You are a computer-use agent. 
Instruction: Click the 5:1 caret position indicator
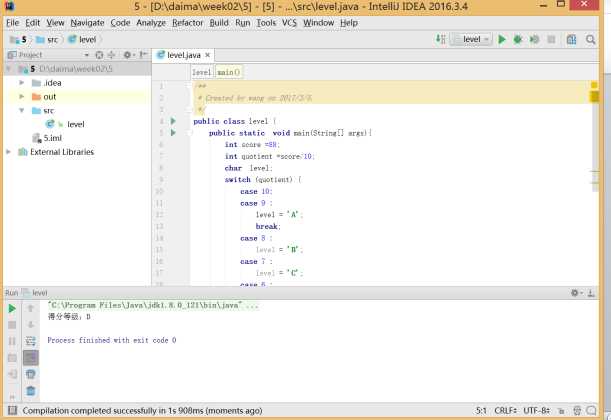[x=481, y=411]
